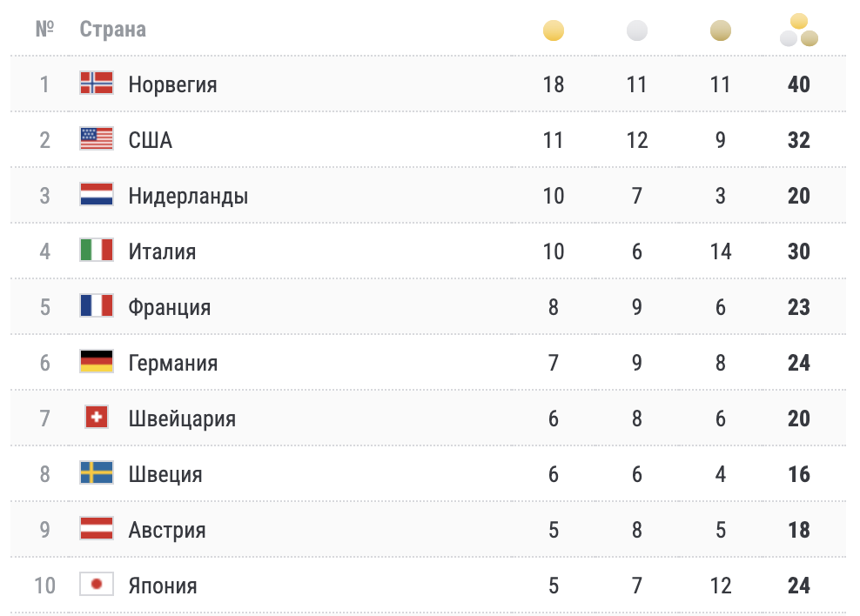Click the Austria flag icon
860x616 pixels.
pyautogui.click(x=97, y=529)
